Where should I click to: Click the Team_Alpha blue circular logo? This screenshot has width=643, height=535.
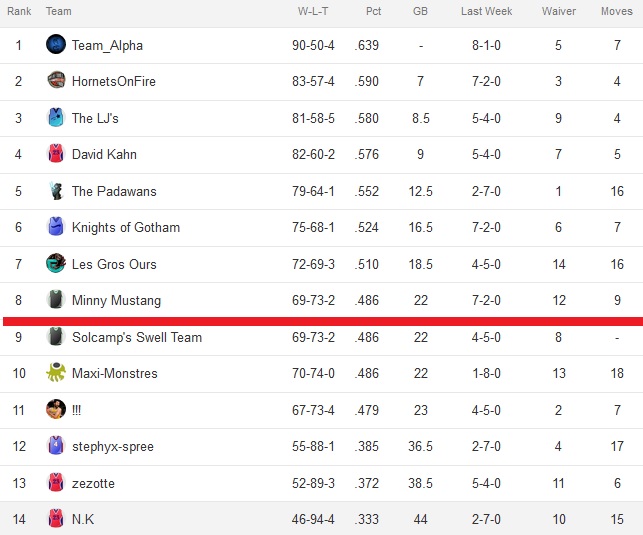coord(56,44)
